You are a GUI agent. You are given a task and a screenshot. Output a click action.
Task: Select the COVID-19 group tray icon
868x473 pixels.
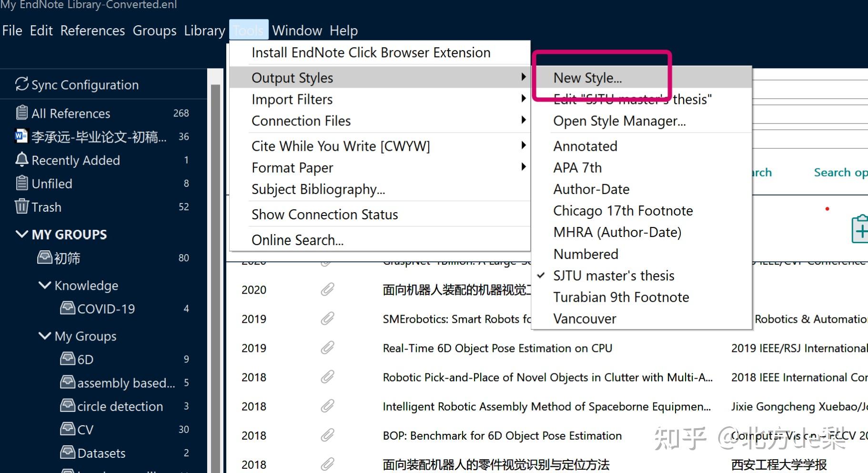68,308
